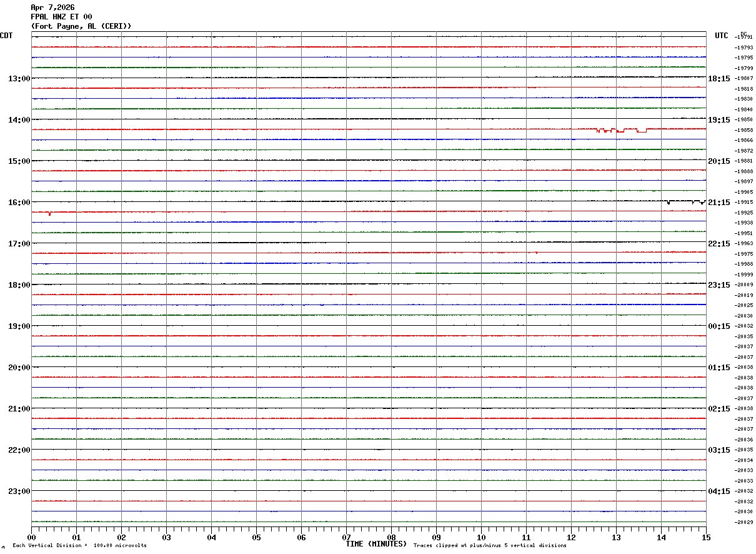Select the 22:00 CDT time label

click(x=19, y=450)
